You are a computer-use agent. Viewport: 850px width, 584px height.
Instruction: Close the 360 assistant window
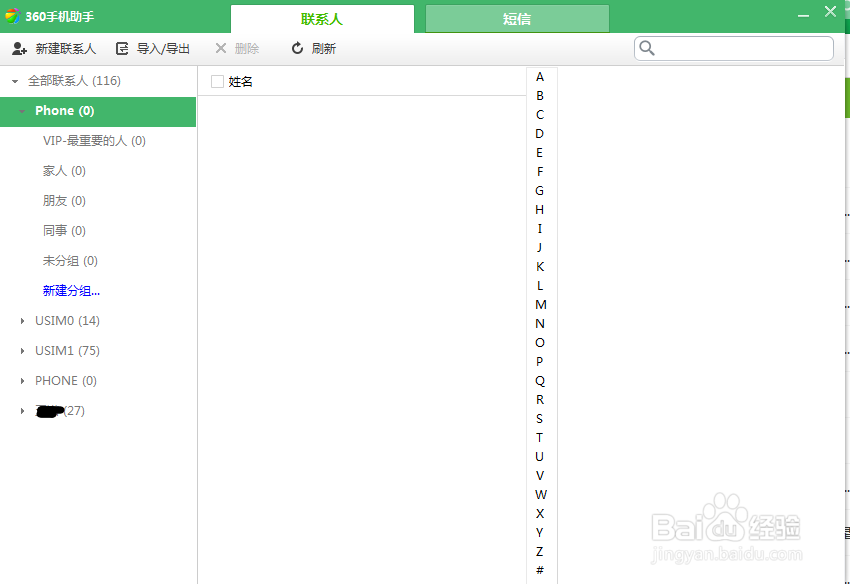point(830,12)
